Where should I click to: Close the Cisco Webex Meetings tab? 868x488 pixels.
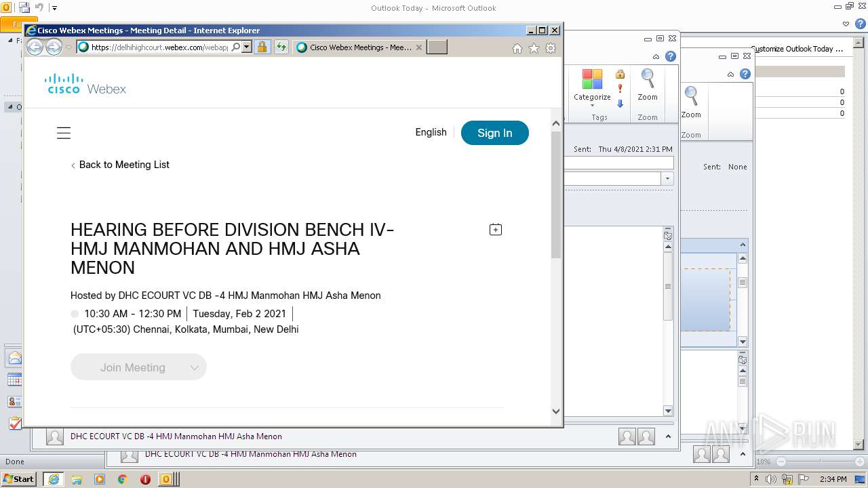point(419,47)
